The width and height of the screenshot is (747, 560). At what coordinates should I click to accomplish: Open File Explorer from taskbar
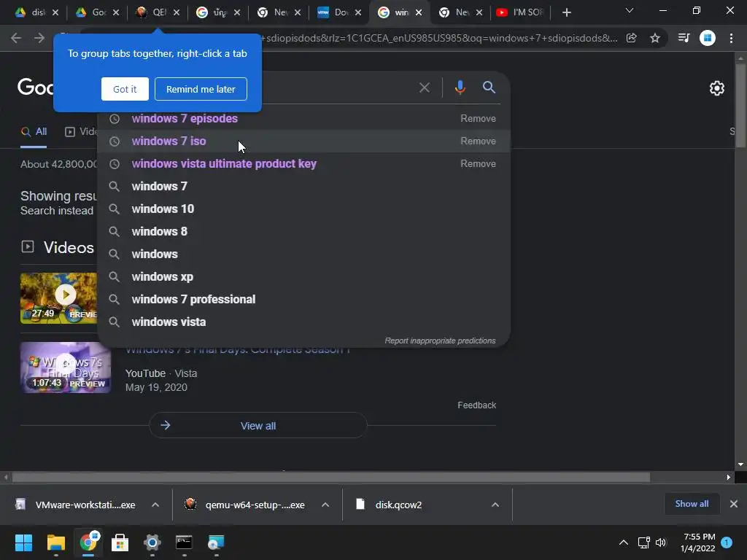coord(55,542)
